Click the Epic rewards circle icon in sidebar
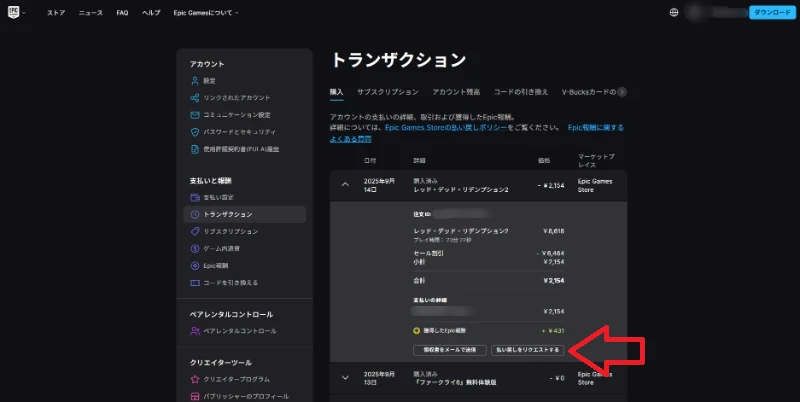The height and width of the screenshot is (402, 800). (x=194, y=266)
